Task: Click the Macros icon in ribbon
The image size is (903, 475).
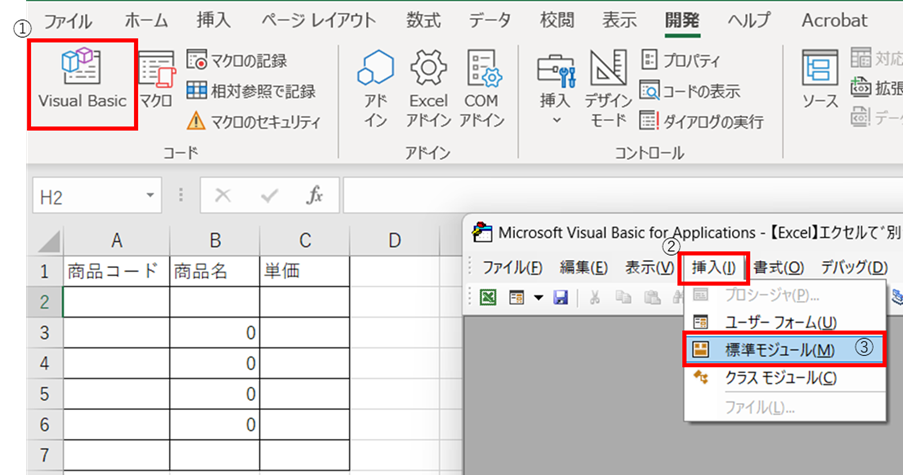Action: pyautogui.click(x=156, y=80)
